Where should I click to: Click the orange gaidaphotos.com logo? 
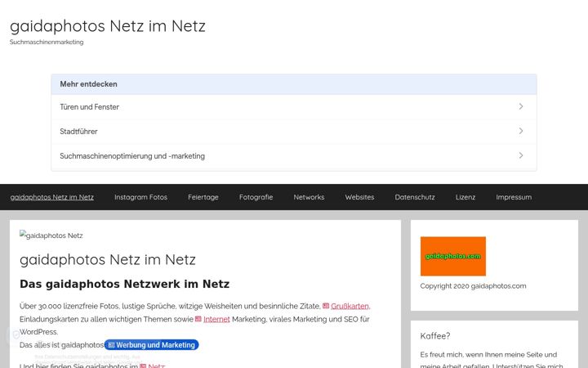(453, 256)
